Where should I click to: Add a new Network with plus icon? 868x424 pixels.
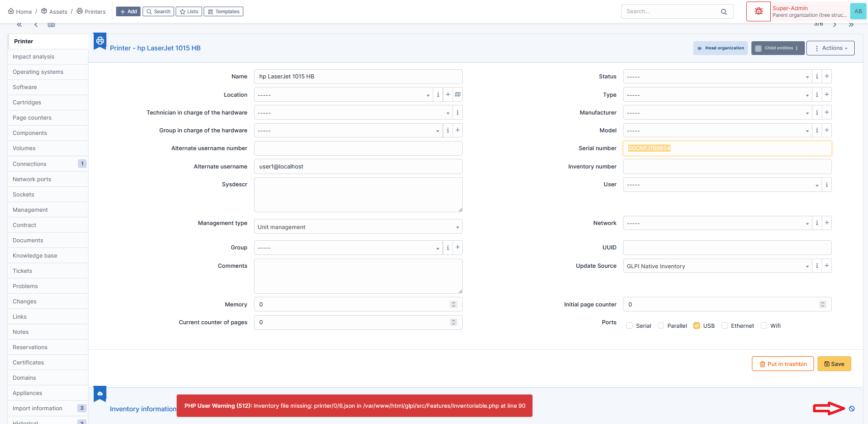coord(827,223)
